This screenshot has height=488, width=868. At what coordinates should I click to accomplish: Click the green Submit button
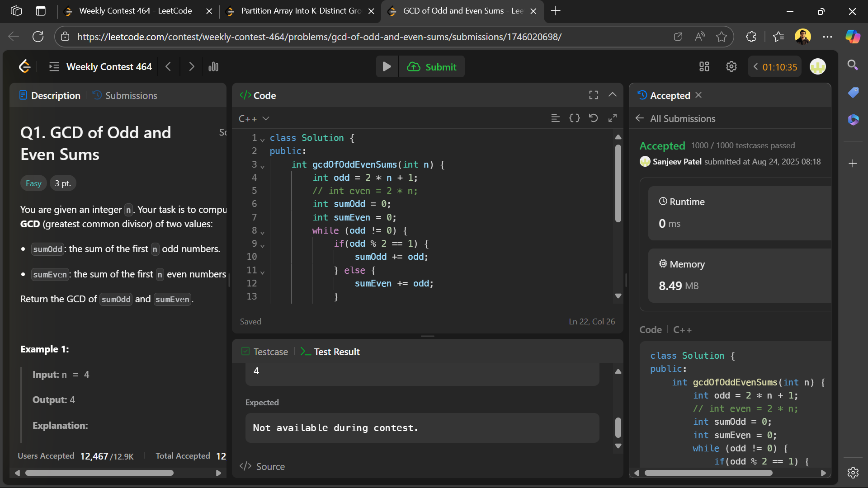pyautogui.click(x=432, y=67)
